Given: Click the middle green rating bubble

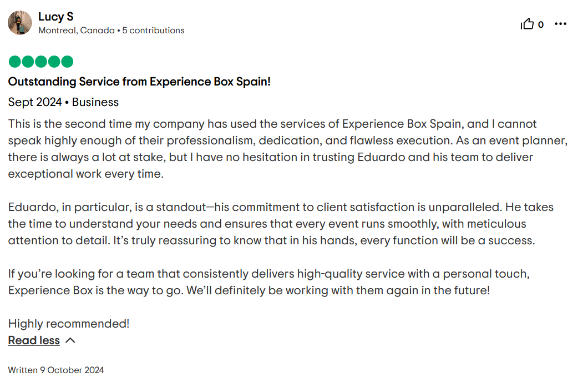Looking at the screenshot, I should (41, 62).
